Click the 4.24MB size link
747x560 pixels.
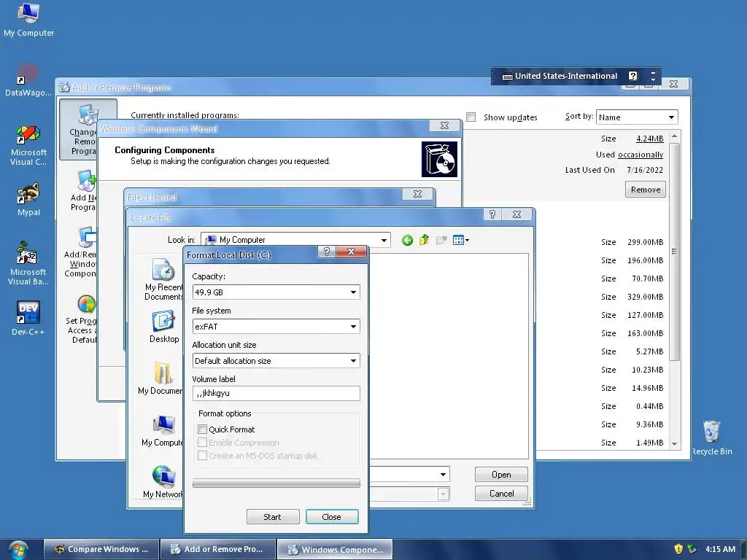coord(650,139)
